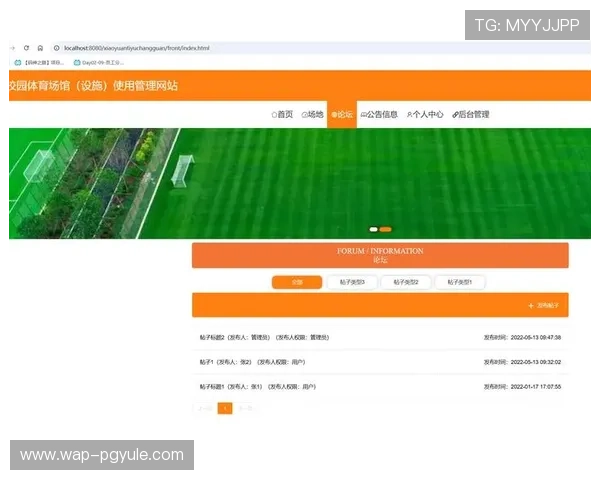The height and width of the screenshot is (480, 600).
Task: Select the orange second carousel indicator dot
Action: [385, 229]
